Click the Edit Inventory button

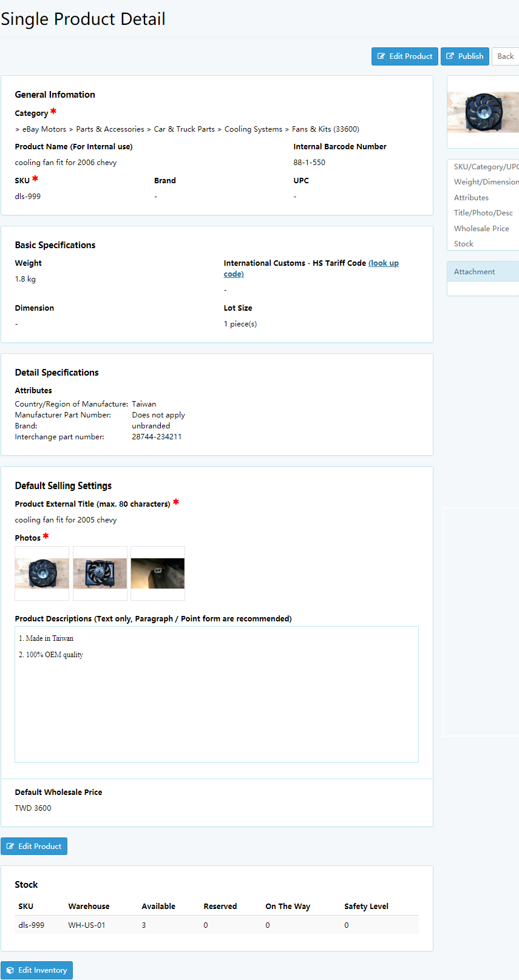[36, 970]
